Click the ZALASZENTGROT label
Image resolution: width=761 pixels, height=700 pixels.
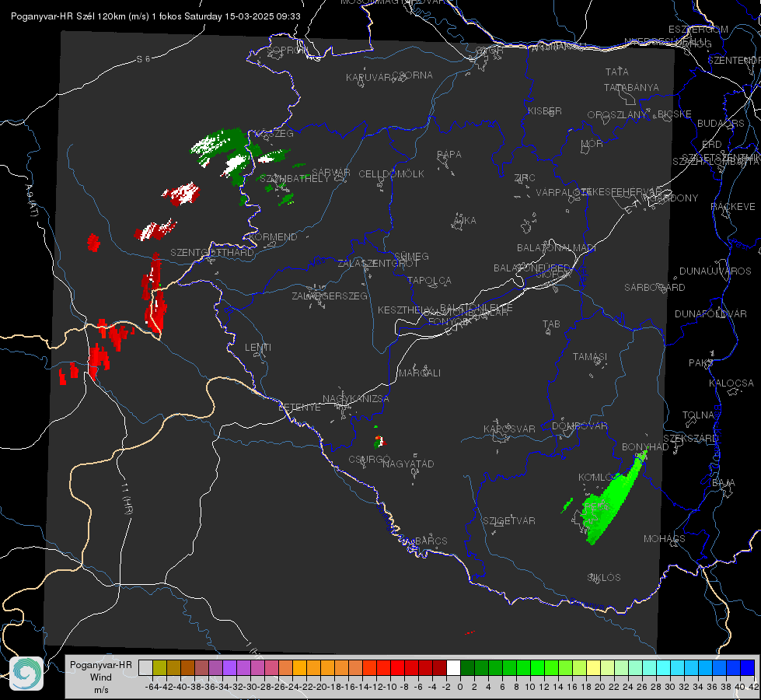click(378, 264)
